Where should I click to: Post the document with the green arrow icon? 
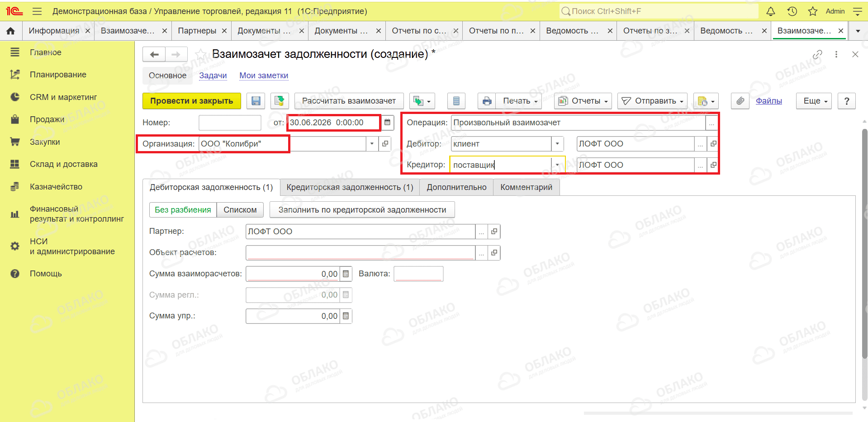(x=280, y=101)
